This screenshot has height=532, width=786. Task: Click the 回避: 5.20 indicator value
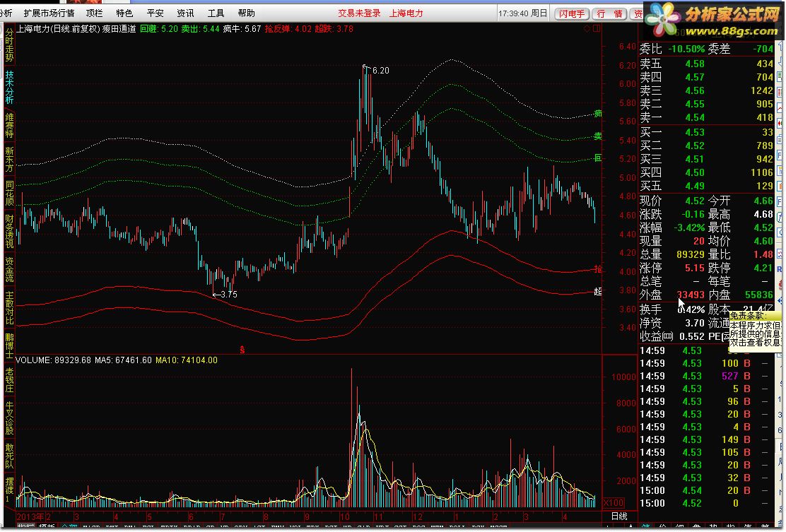coord(159,29)
